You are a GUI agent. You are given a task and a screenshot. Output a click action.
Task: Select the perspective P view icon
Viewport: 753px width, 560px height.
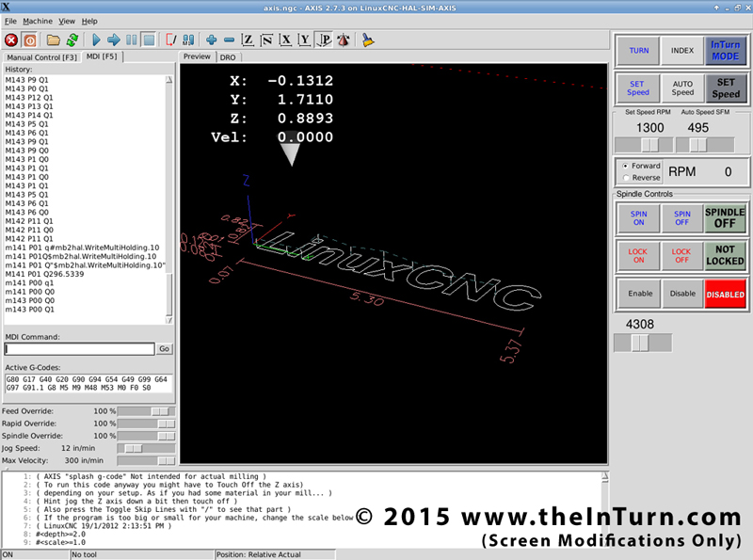(325, 40)
